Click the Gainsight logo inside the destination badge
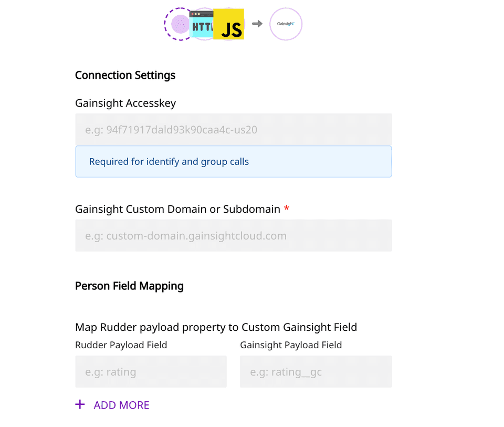This screenshot has height=427, width=504. [286, 24]
